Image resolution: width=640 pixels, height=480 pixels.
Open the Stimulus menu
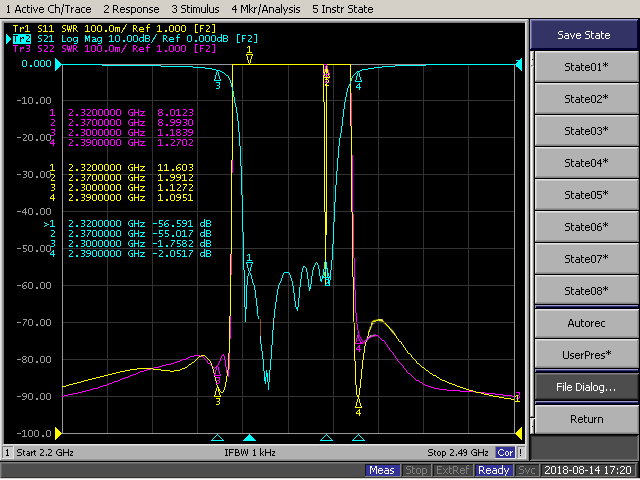click(195, 9)
